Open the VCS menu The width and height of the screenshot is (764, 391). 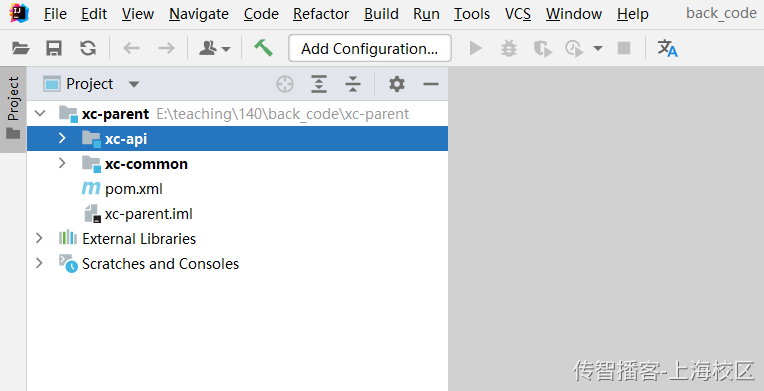(517, 14)
